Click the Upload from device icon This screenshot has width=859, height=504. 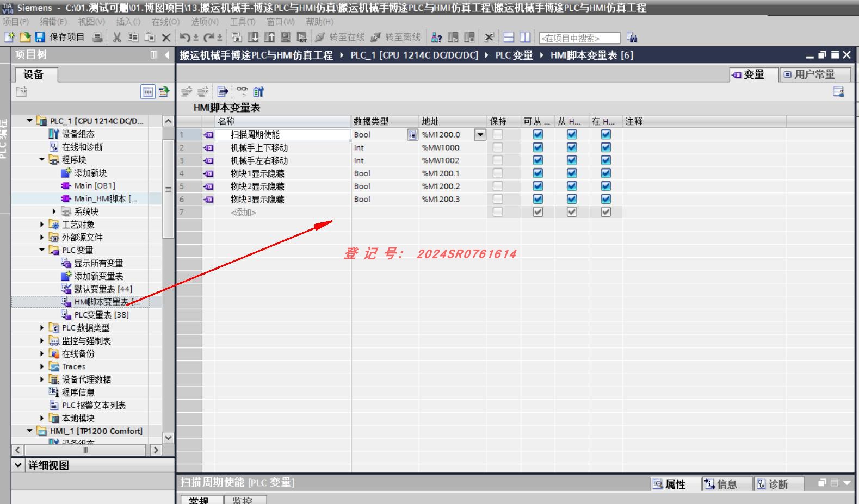pyautogui.click(x=269, y=38)
